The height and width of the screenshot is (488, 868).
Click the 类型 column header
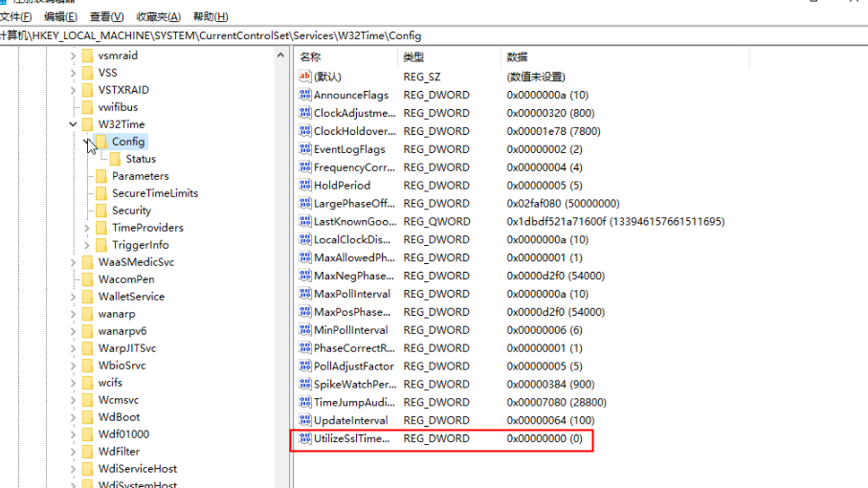413,57
